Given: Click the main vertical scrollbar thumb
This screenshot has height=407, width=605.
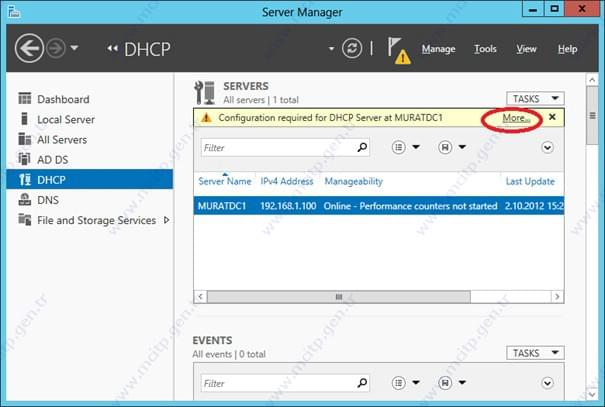Looking at the screenshot, I should coord(592,116).
